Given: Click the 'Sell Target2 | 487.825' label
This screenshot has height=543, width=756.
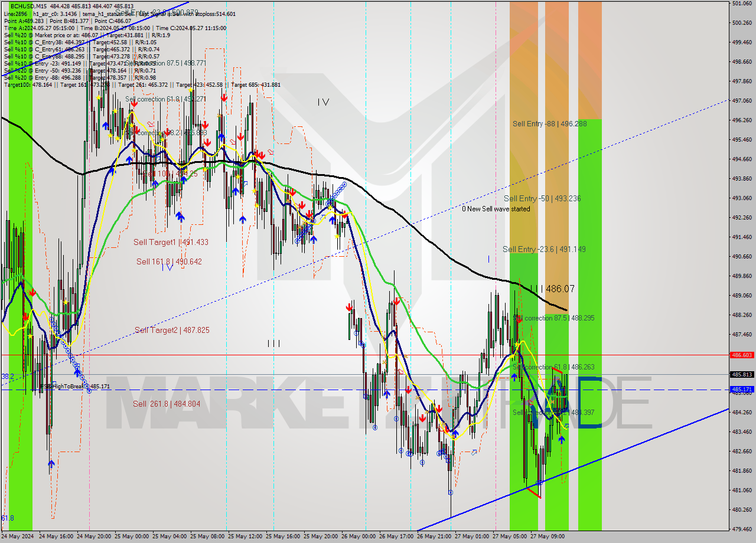Looking at the screenshot, I should (x=172, y=331).
